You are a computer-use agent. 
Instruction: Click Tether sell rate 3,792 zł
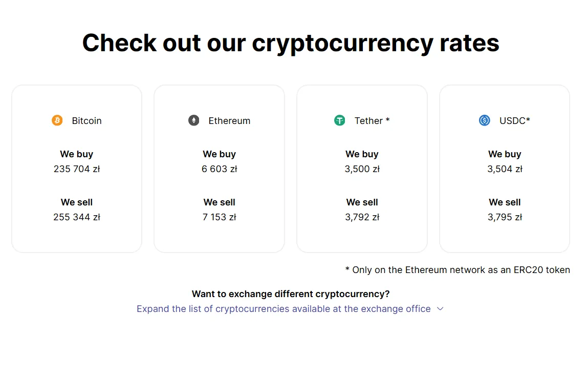pos(362,217)
